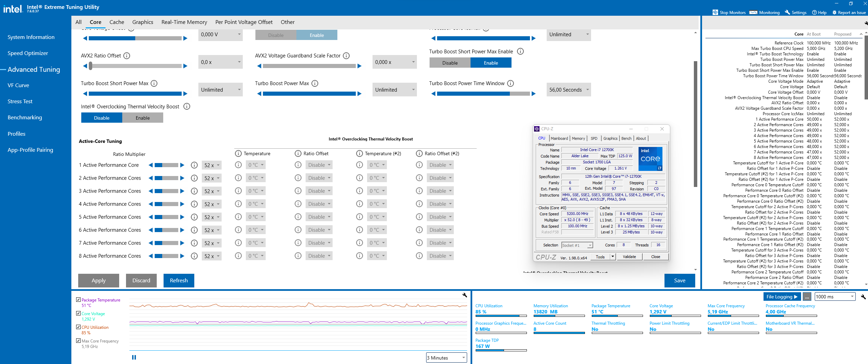Show info for Overclocking Thermal Velocity Boost setting

pyautogui.click(x=187, y=107)
